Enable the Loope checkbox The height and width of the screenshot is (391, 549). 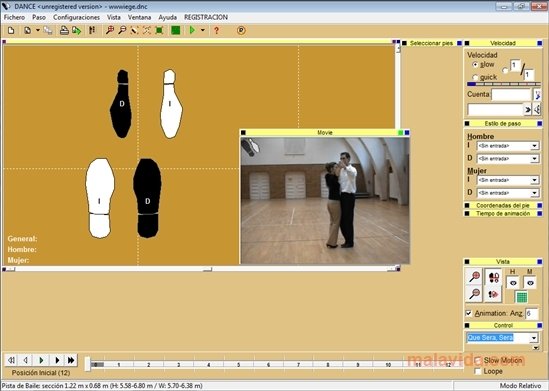click(478, 371)
